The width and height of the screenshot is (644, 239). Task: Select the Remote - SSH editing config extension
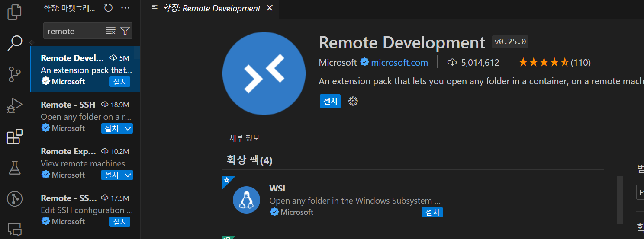pos(85,210)
